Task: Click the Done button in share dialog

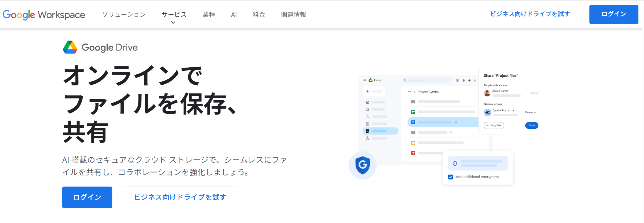Action: [x=532, y=125]
